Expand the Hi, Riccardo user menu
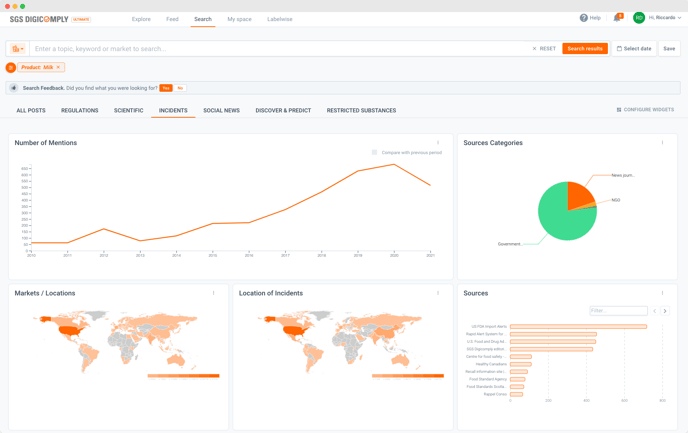The image size is (688, 433). pos(664,18)
